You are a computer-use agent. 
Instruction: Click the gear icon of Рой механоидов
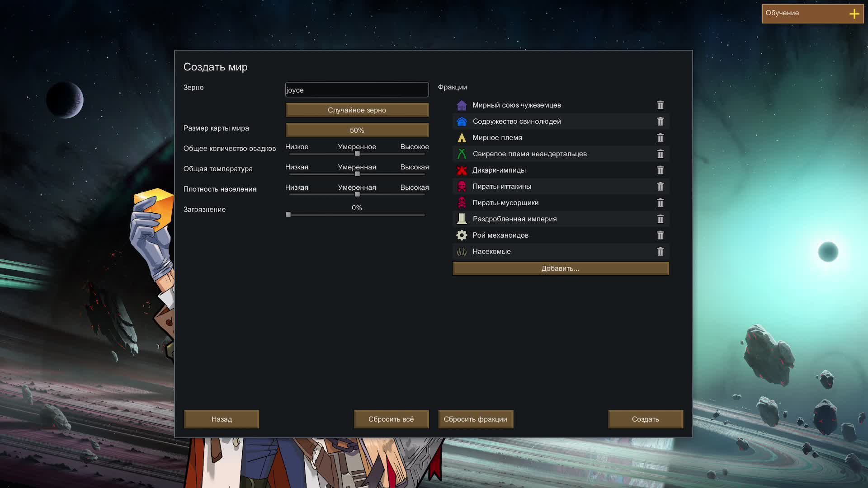462,235
